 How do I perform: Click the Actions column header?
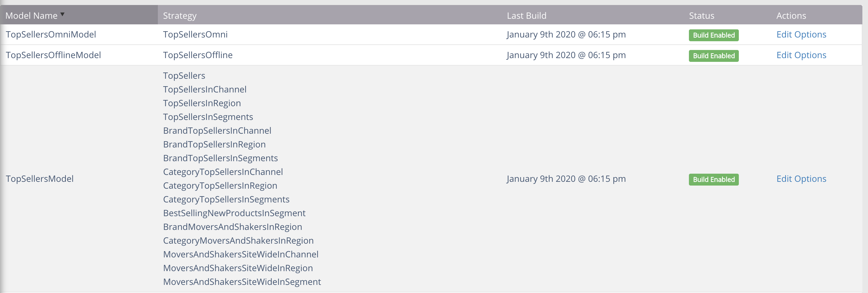[x=791, y=16]
